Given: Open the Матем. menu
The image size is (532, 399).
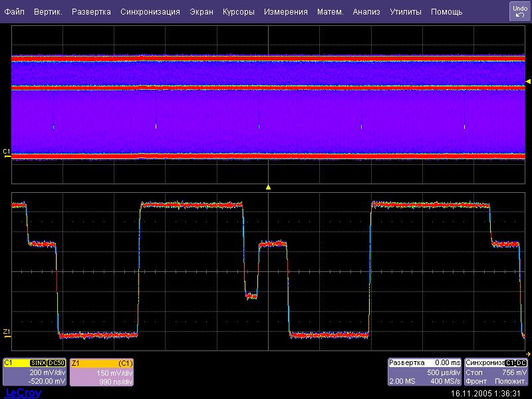Looking at the screenshot, I should (x=330, y=12).
